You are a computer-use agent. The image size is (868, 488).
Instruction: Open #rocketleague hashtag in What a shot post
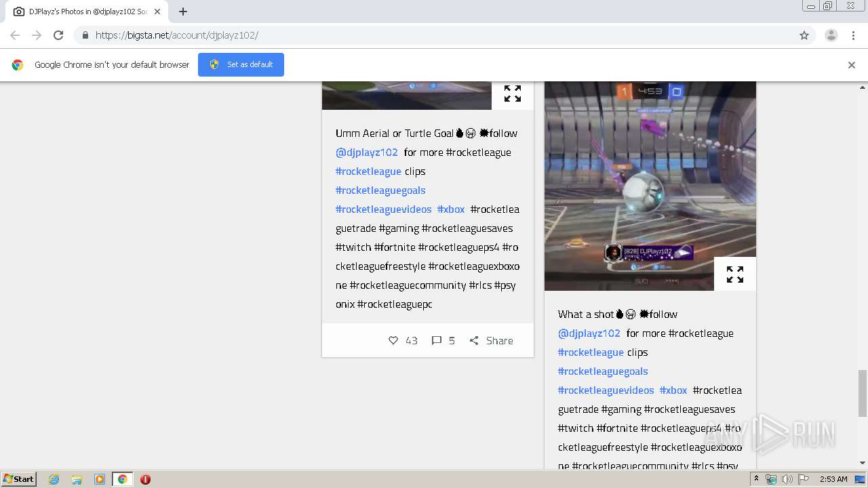[x=591, y=352]
